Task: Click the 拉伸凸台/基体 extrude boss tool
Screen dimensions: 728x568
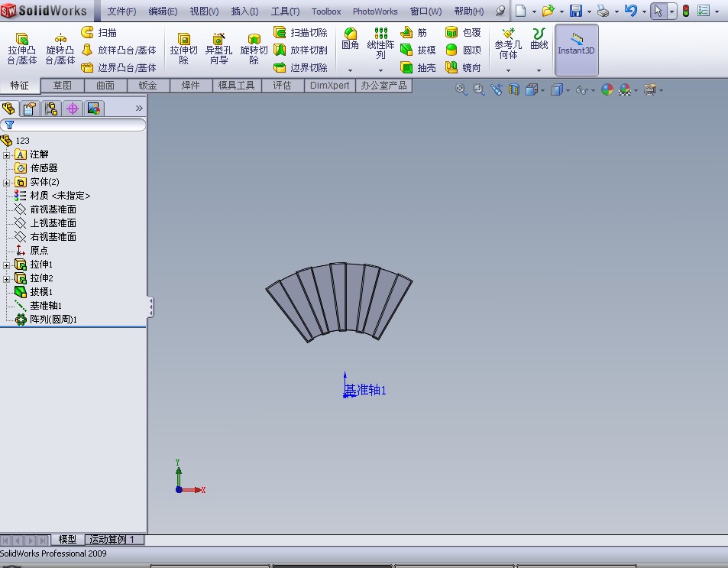Action: [21, 49]
